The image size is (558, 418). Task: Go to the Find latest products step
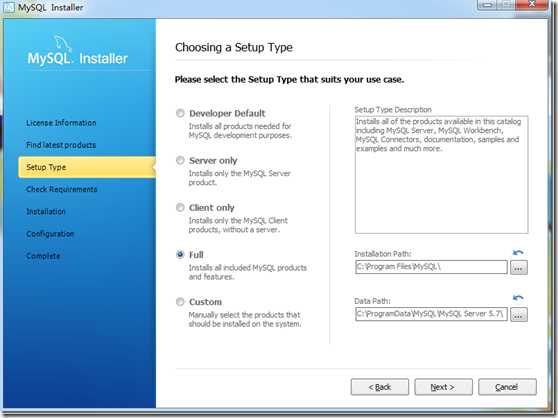[x=61, y=145]
